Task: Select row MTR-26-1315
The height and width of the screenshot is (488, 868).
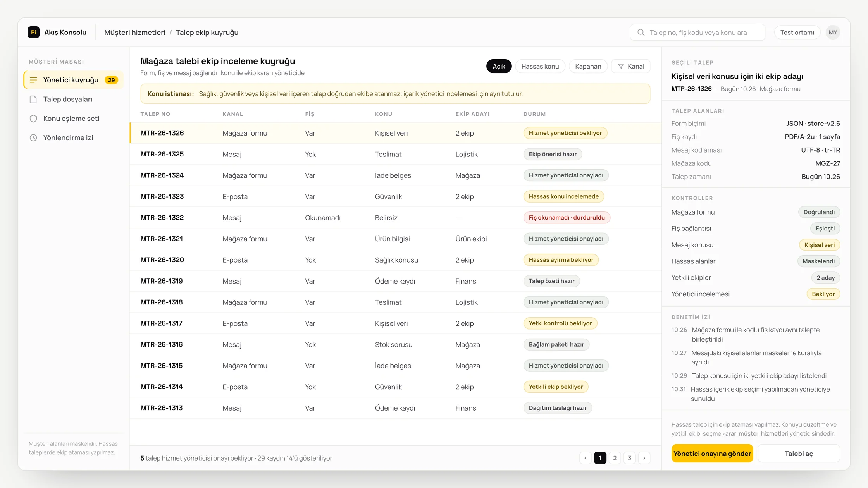Action: [x=395, y=366]
